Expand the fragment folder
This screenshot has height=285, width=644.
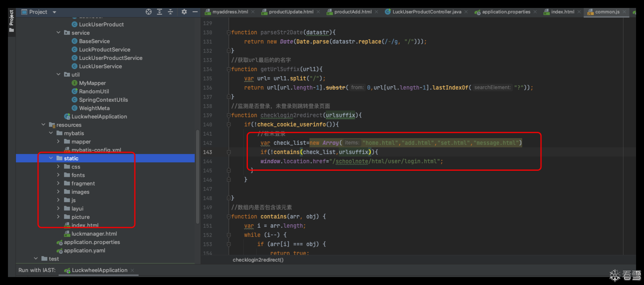[58, 183]
